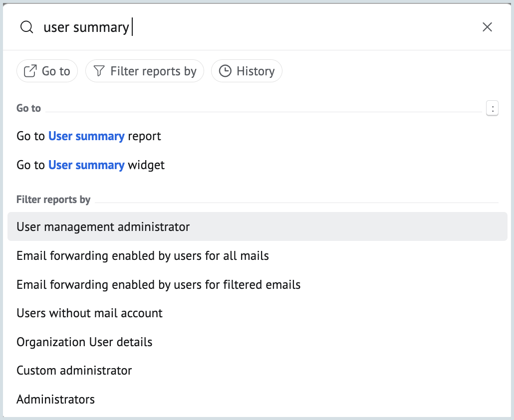Click the colon shortcut key icon
Screen dimensions: 514x420
(x=492, y=108)
